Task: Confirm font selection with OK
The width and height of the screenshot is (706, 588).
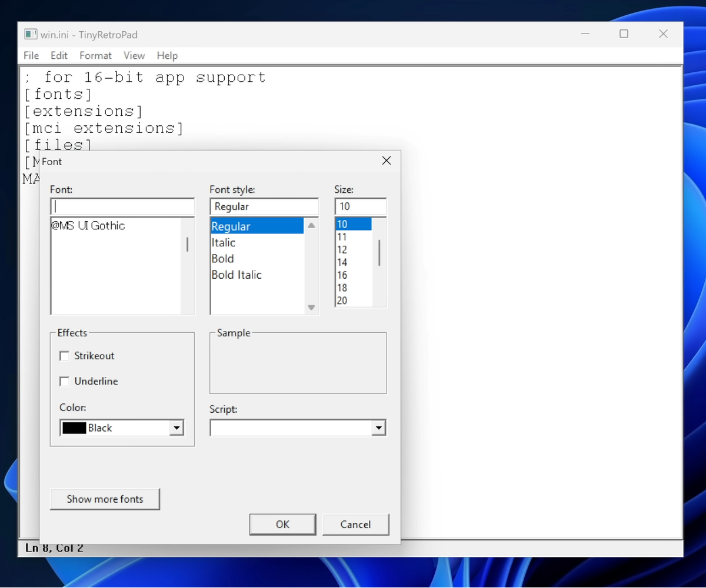Action: (x=282, y=524)
